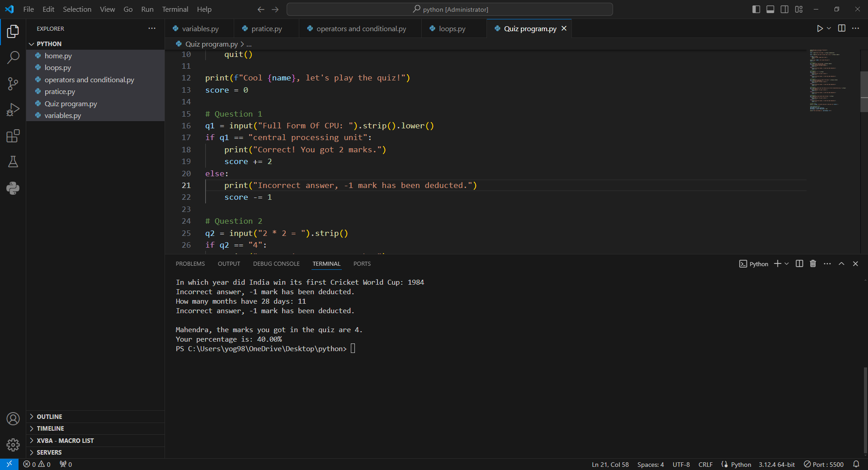
Task: Open errors and warnings in status bar
Action: click(37, 464)
